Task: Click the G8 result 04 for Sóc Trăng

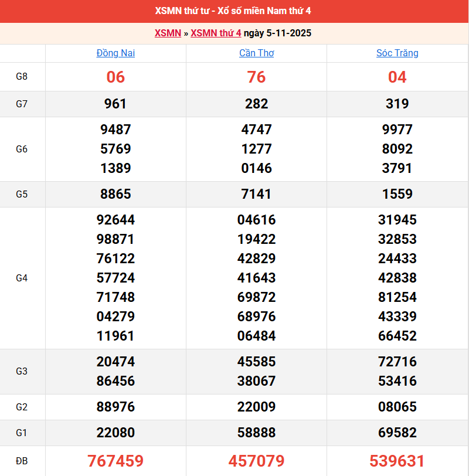Action: point(397,77)
